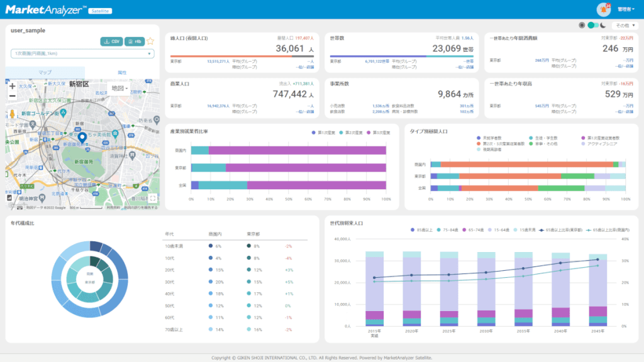Viewport: 644px width, 362px height.
Task: Click 地図の誤りを報告する link
Action: click(141, 207)
